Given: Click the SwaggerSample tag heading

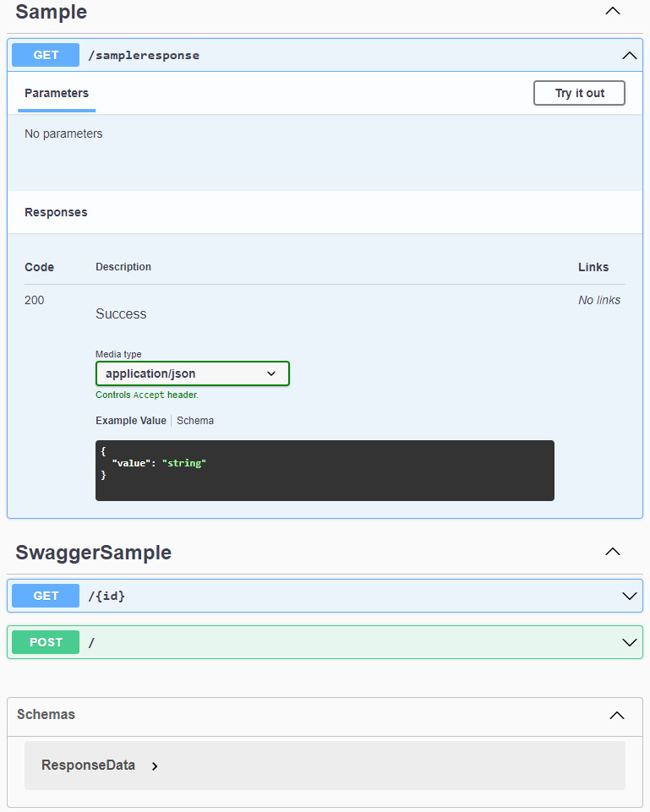Looking at the screenshot, I should (x=93, y=553).
